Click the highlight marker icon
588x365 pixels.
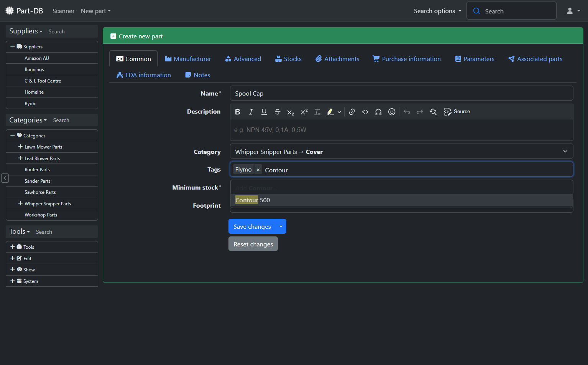[330, 112]
